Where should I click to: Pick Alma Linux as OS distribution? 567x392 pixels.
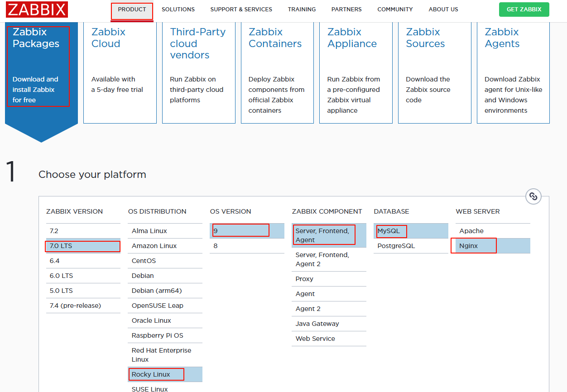tap(165, 231)
